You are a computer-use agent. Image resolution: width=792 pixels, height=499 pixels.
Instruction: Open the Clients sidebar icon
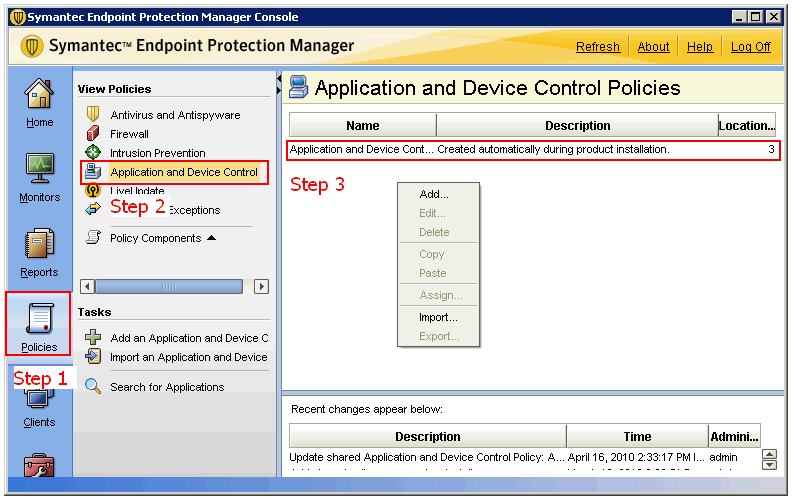[39, 399]
